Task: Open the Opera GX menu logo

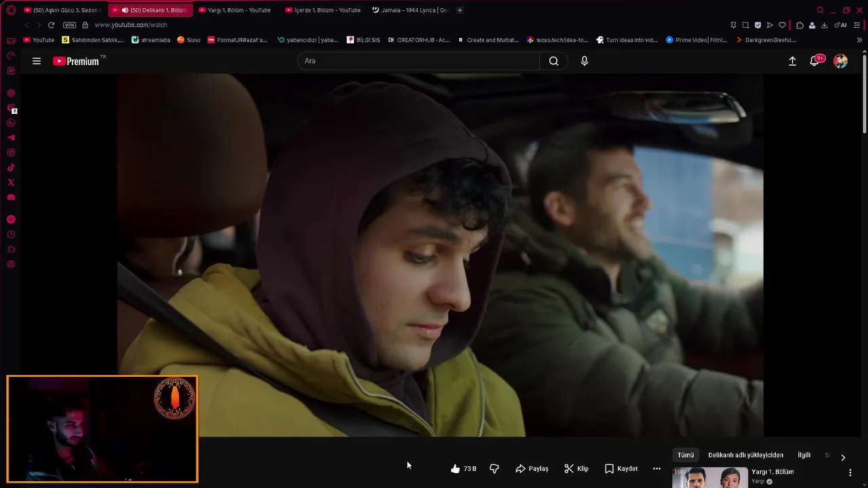Action: tap(11, 10)
